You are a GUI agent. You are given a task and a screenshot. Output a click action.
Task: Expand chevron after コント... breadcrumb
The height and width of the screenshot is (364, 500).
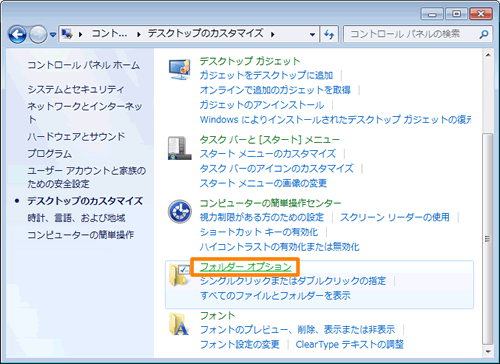click(139, 34)
